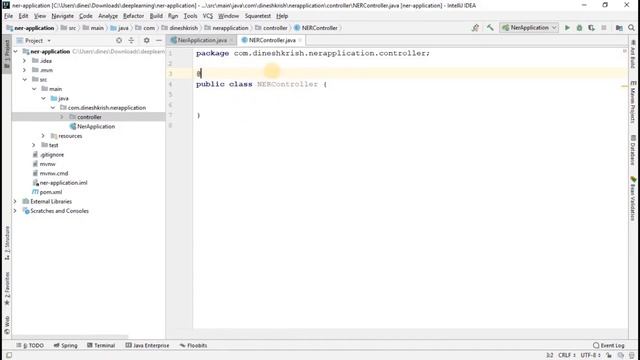Expand Scratches and Consoles node

16,211
